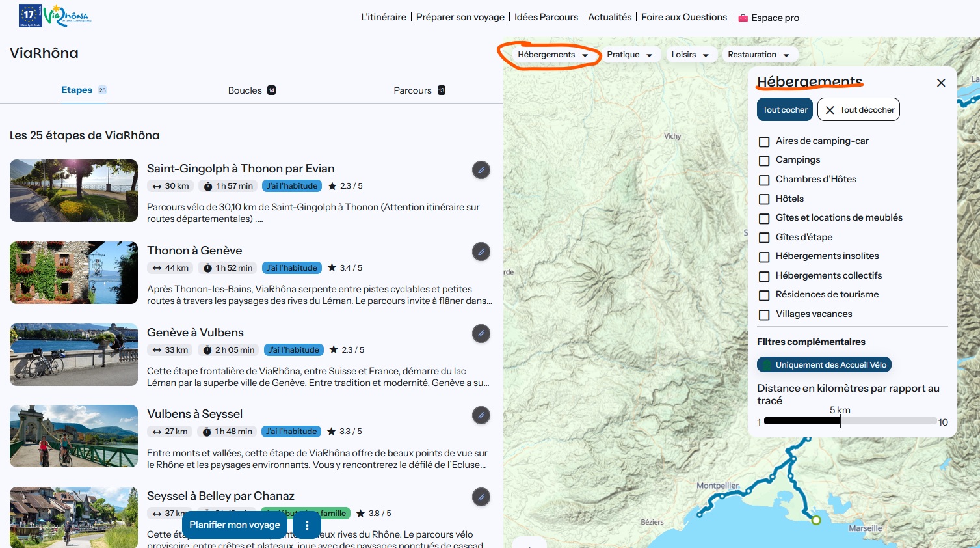Open Préparer son voyage menu
This screenshot has height=548, width=980.
pos(460,18)
